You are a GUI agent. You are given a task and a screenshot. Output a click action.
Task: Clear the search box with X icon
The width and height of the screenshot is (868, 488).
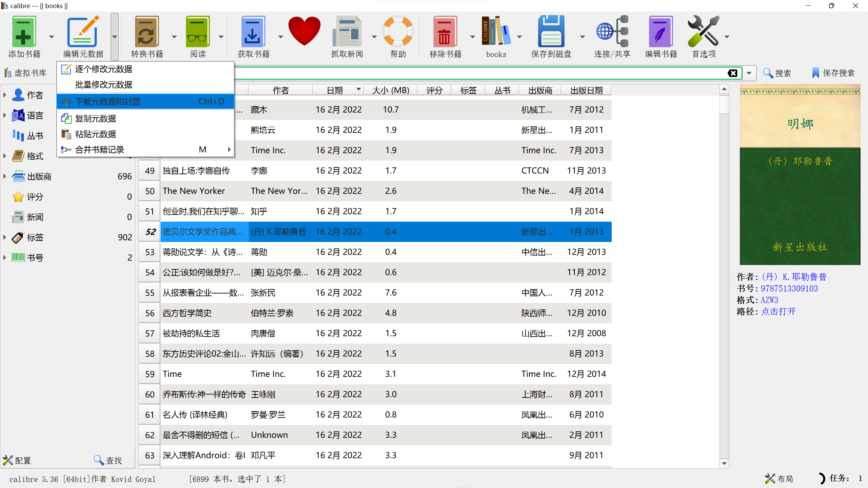point(732,73)
